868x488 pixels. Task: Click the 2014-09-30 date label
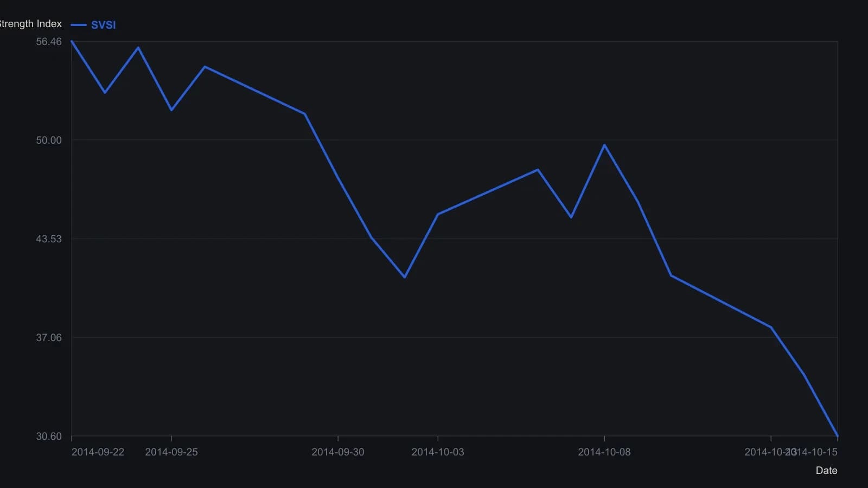point(338,452)
